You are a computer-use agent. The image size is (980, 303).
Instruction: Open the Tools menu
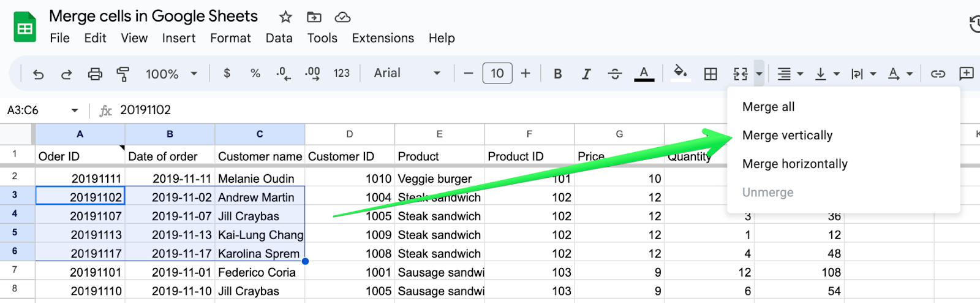tap(322, 38)
